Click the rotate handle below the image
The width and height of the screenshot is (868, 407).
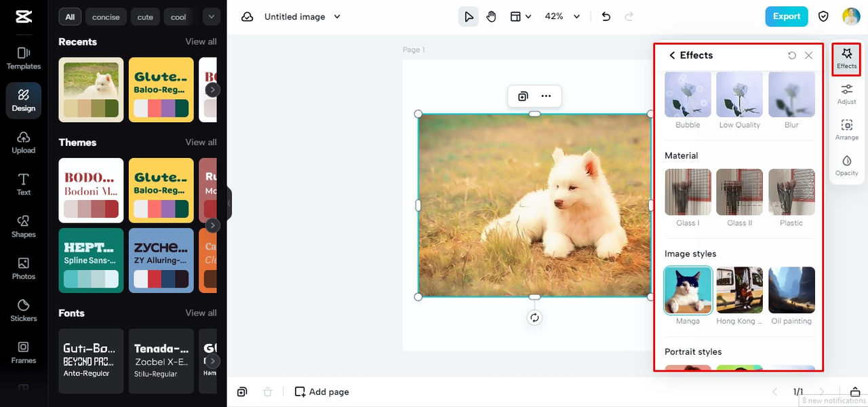tap(534, 317)
